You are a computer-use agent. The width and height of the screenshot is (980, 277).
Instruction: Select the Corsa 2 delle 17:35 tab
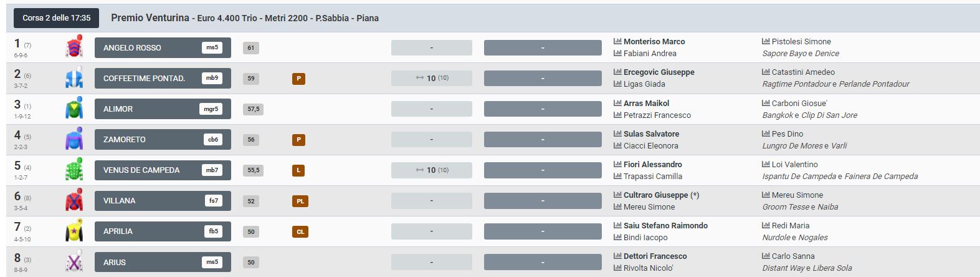[57, 18]
